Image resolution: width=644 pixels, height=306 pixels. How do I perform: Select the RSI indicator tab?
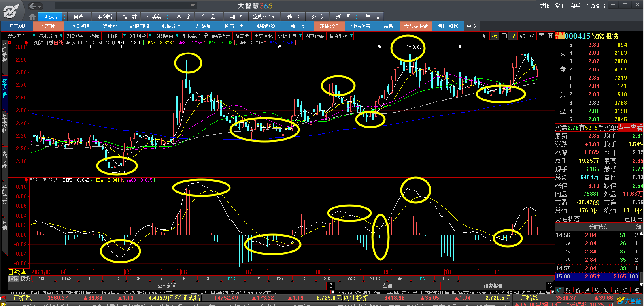[304, 278]
